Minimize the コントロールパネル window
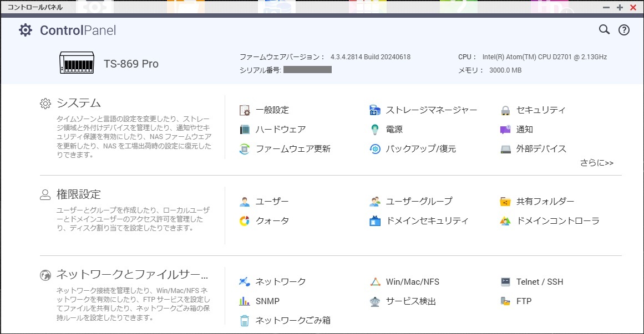Viewport: 644px width, 334px height. pyautogui.click(x=606, y=7)
